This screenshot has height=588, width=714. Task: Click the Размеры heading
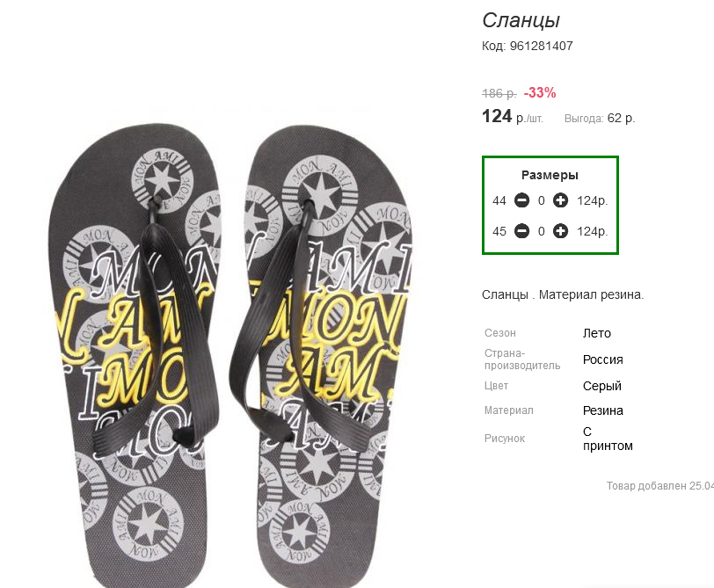(550, 175)
